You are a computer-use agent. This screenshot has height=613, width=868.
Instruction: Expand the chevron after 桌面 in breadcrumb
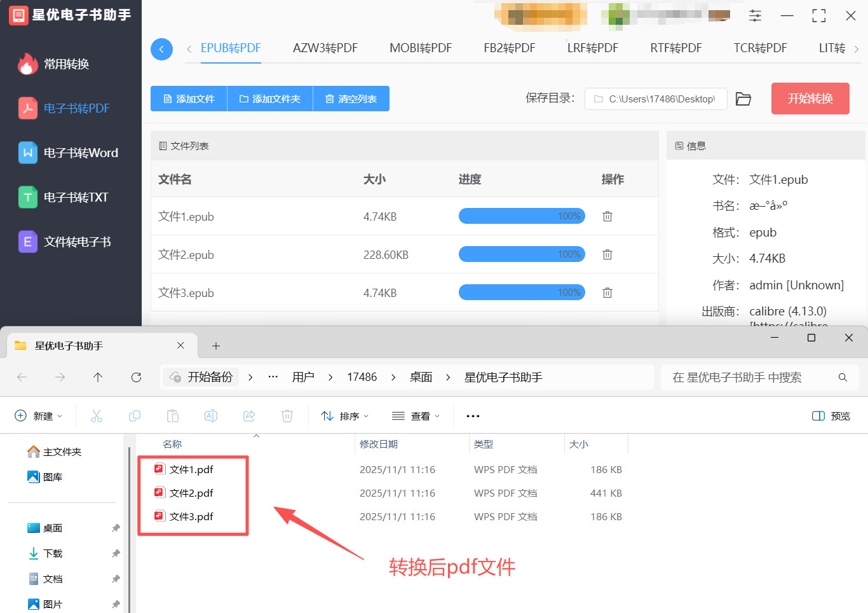tap(448, 377)
